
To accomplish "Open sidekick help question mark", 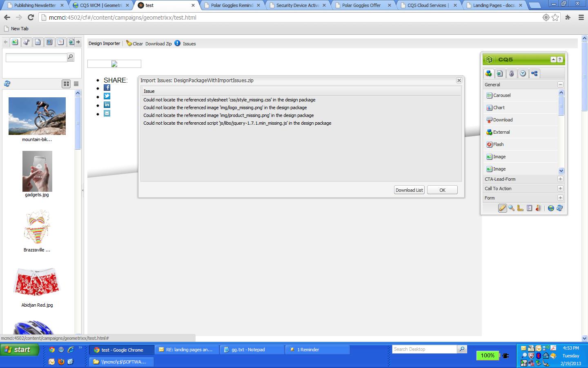I will tap(560, 59).
